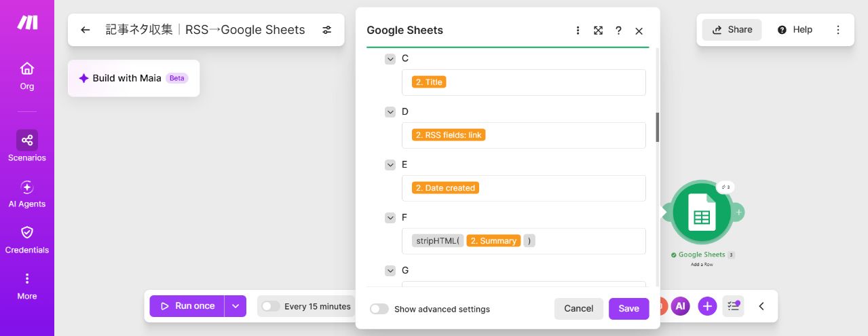This screenshot has width=868, height=336.
Task: Open the top-right three-dot menu
Action: [x=838, y=30]
